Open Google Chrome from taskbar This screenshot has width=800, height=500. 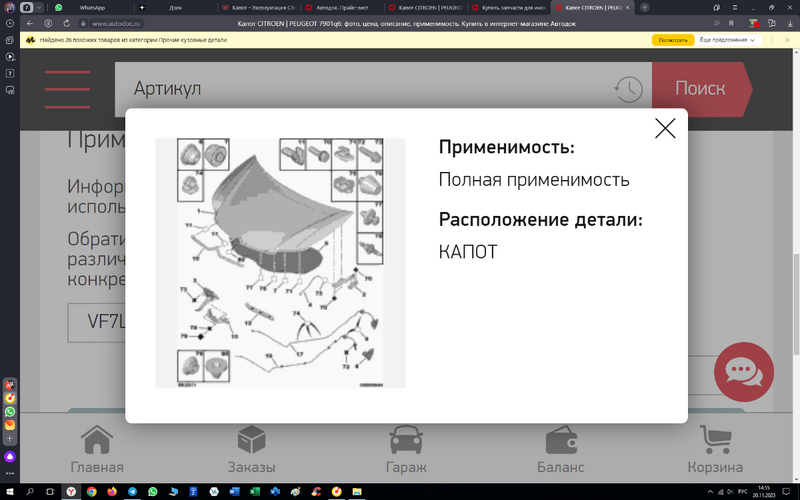pyautogui.click(x=91, y=492)
